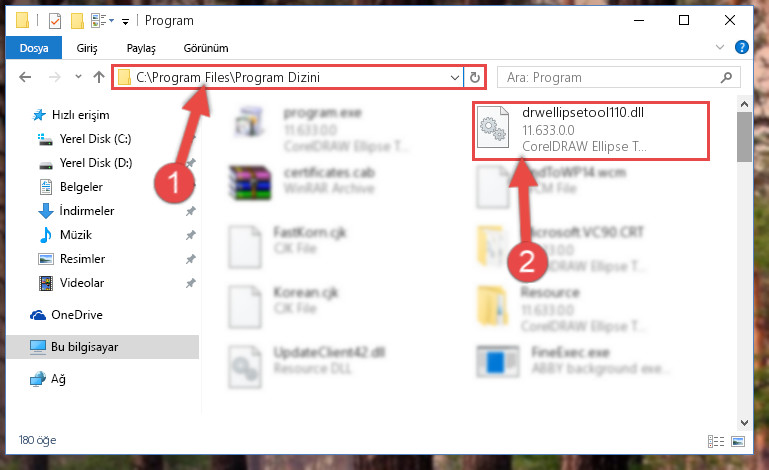769x470 pixels.
Task: Open the help question mark icon
Action: [742, 48]
